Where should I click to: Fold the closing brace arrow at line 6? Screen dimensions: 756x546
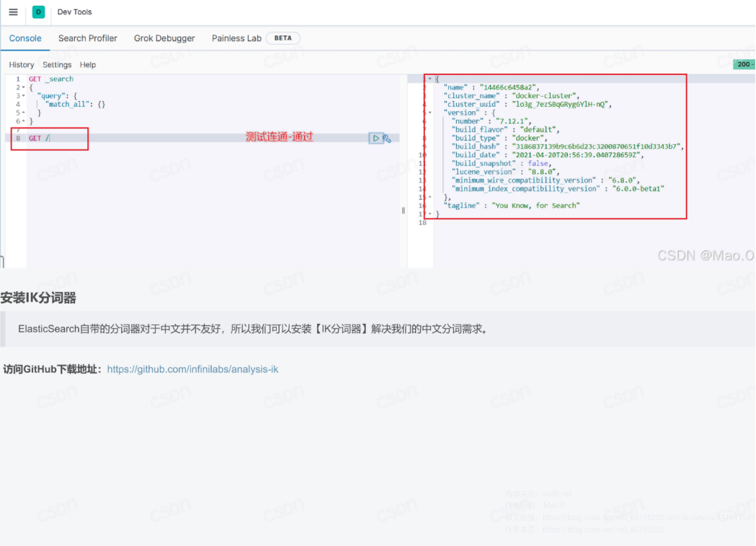pyautogui.click(x=24, y=121)
